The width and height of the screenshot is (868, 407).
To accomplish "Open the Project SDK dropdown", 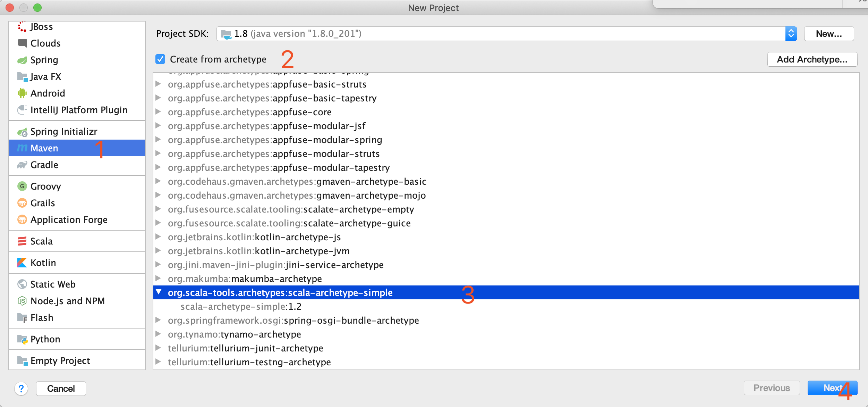I will [791, 34].
